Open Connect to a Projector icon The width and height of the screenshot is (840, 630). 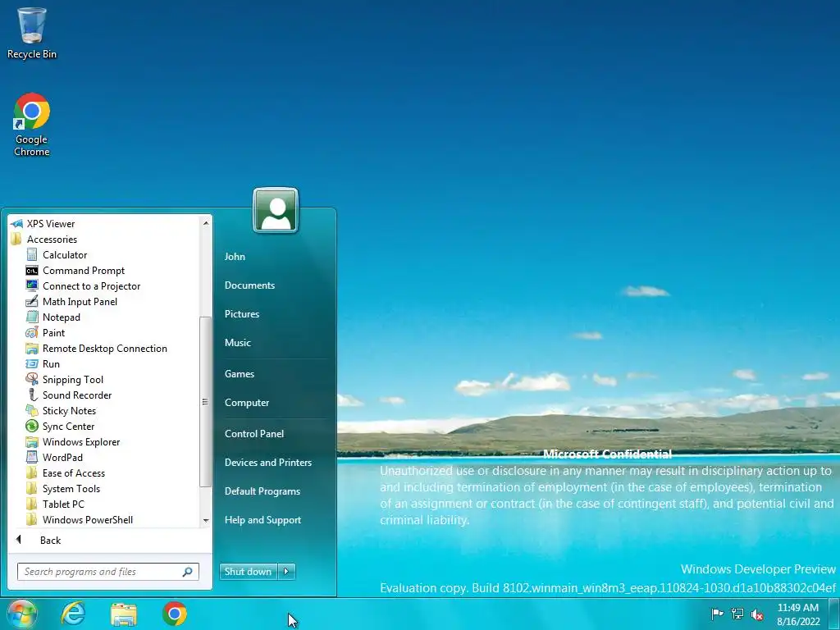pyautogui.click(x=32, y=286)
